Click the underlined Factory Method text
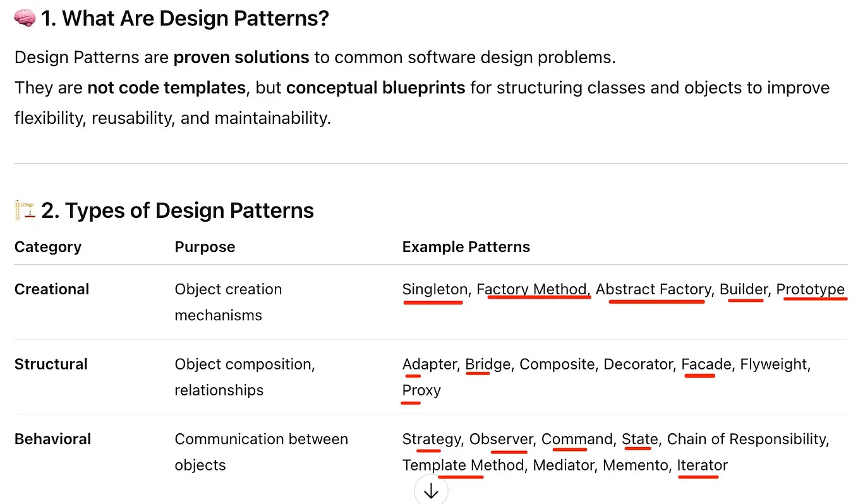858x504 pixels. (x=532, y=289)
